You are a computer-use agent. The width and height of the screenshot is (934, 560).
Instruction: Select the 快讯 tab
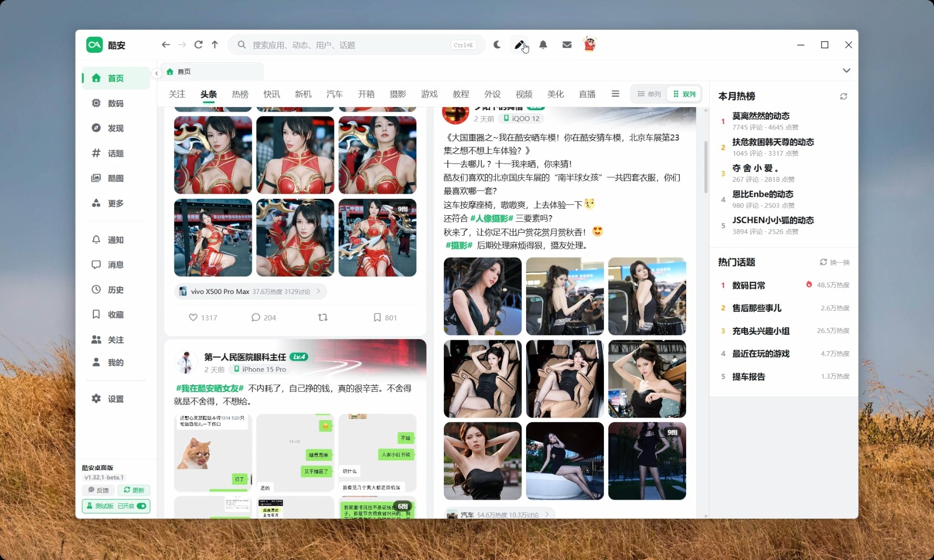272,94
